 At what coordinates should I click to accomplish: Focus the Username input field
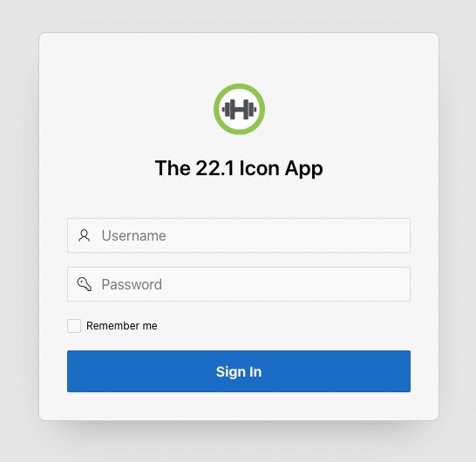tap(239, 235)
